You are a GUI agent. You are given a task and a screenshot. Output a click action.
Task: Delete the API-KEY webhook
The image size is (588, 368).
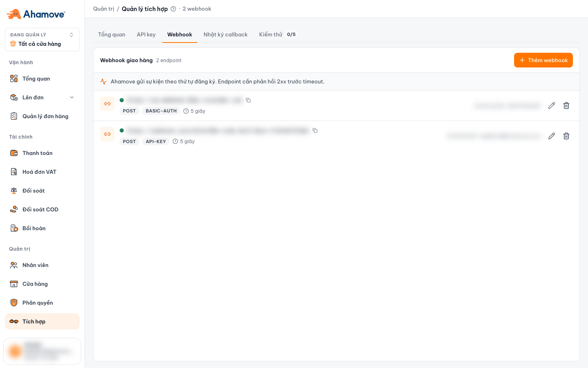pyautogui.click(x=566, y=136)
